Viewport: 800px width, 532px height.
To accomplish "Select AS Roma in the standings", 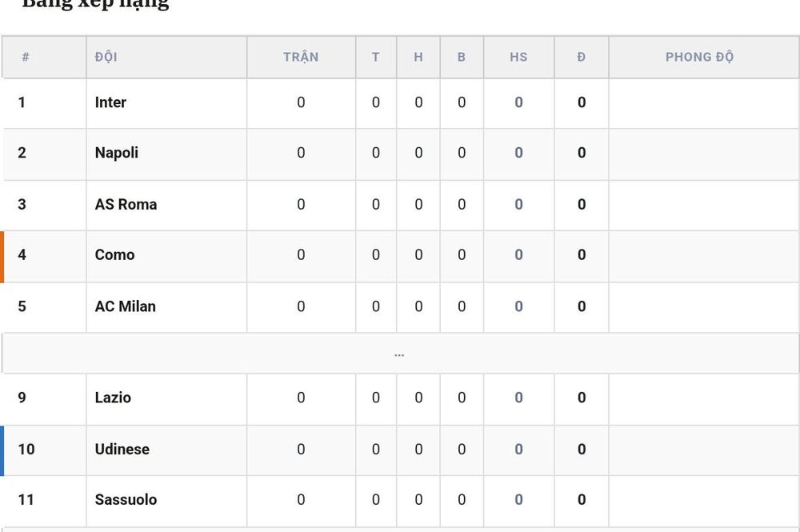I will [126, 205].
